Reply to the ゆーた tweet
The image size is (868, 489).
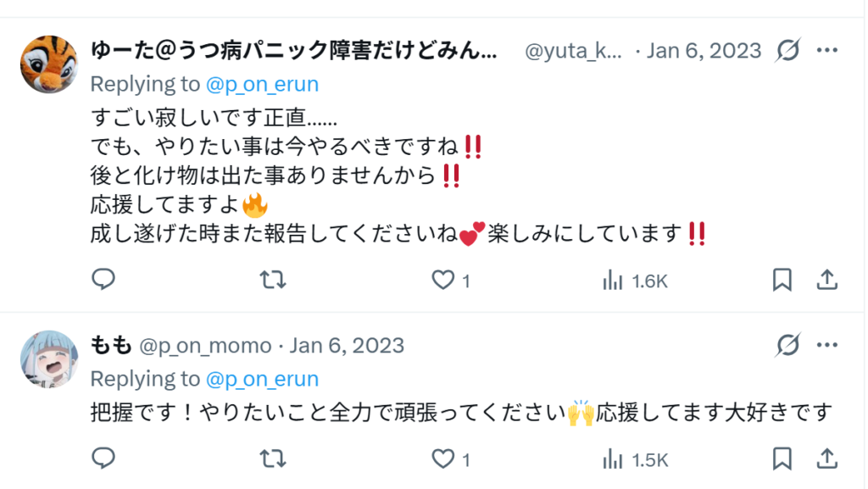(x=103, y=280)
